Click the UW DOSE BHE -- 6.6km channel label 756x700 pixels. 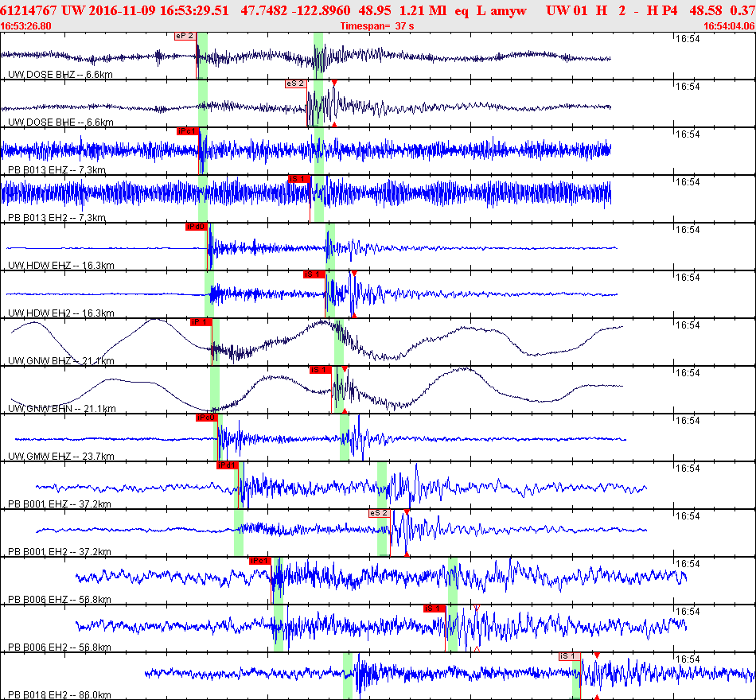(60, 122)
